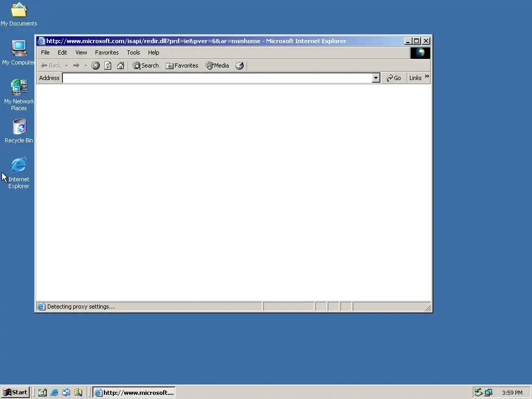Open the Help menu
The height and width of the screenshot is (399, 532).
(x=153, y=52)
